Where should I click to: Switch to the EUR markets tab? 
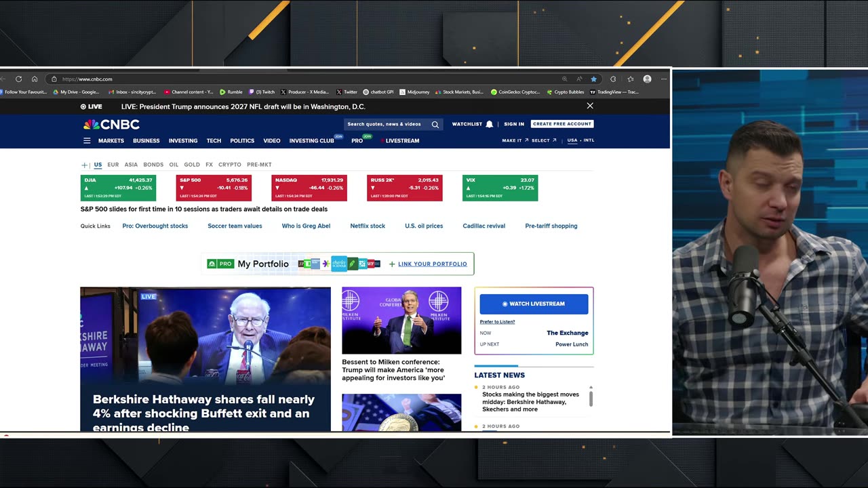(x=113, y=165)
